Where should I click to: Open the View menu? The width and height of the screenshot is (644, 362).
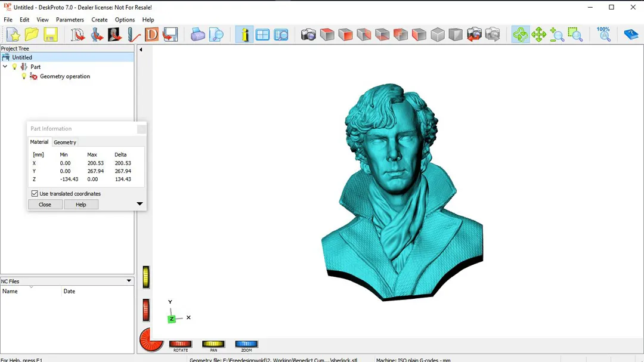click(x=42, y=20)
